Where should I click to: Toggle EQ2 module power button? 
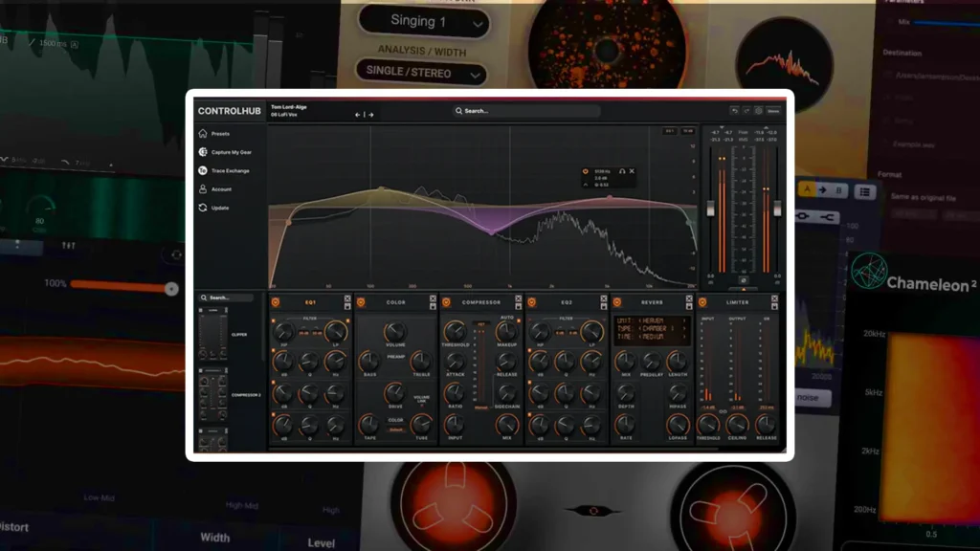point(532,302)
